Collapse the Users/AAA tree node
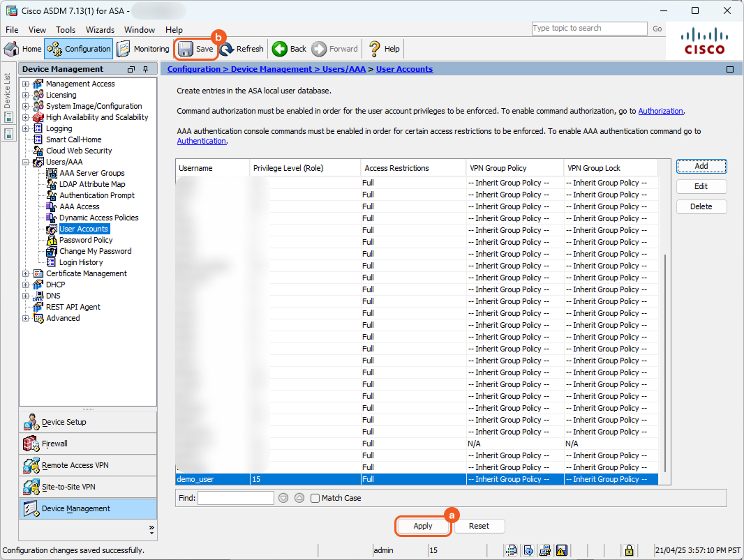 point(26,162)
